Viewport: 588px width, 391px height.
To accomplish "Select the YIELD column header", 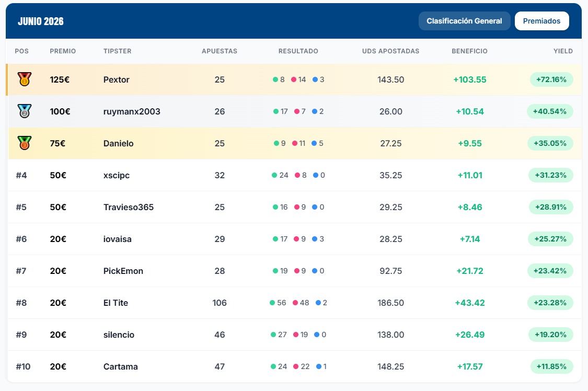I will click(563, 51).
